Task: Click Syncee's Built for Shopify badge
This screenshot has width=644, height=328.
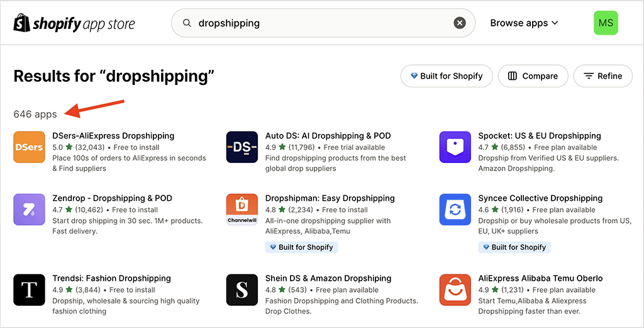Action: [514, 247]
